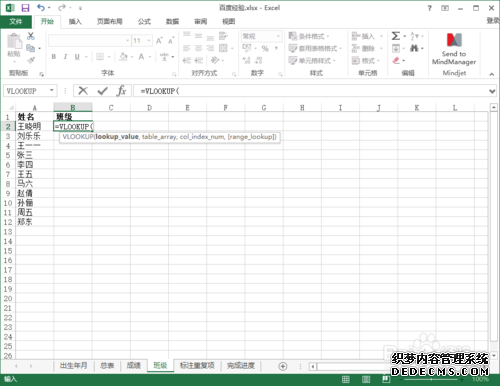Open Format as Table menu
The height and width of the screenshot is (386, 500).
[x=315, y=49]
